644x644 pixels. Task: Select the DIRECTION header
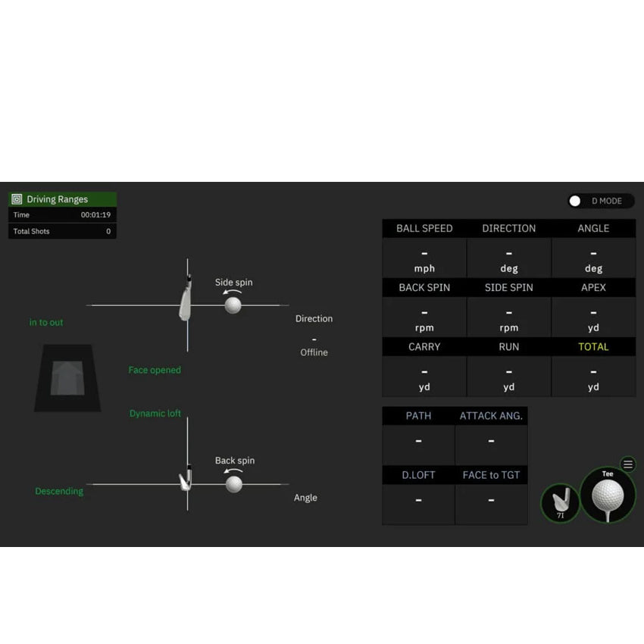tap(509, 228)
